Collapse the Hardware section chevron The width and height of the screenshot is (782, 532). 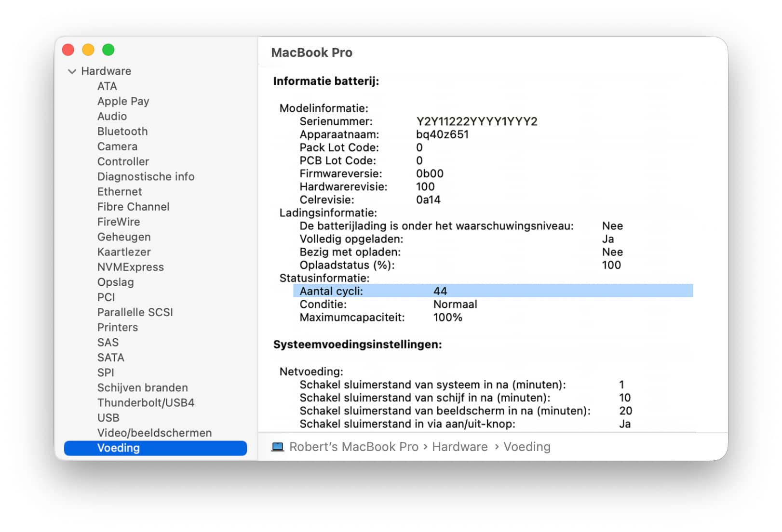tap(72, 71)
